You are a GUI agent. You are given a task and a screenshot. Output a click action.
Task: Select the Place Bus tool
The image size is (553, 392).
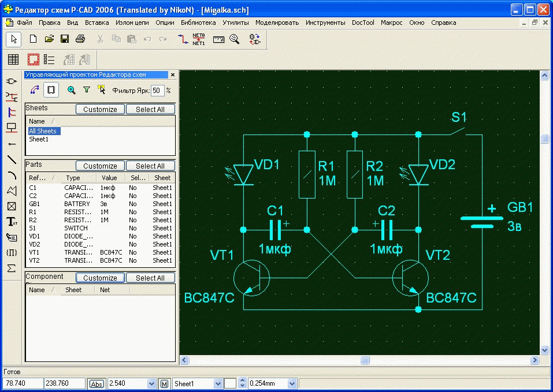[12, 113]
